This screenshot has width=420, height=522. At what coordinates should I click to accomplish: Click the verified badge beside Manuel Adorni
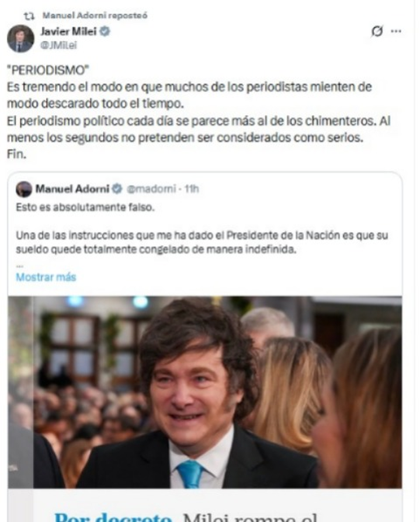tap(117, 189)
